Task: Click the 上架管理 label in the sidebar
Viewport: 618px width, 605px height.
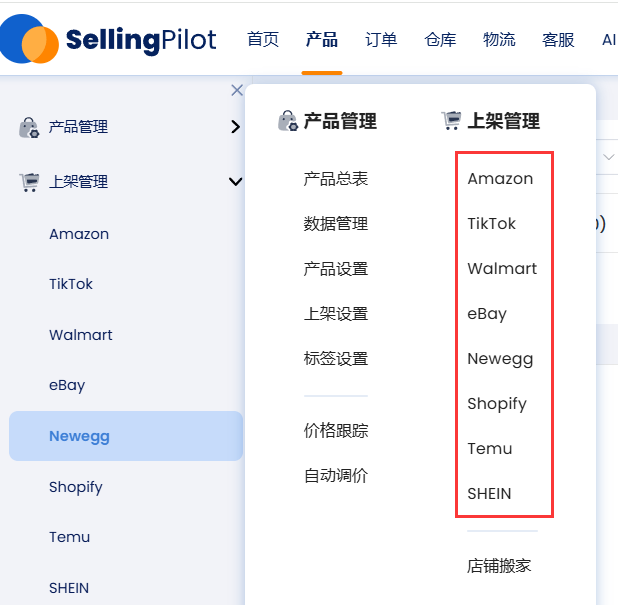Action: [78, 182]
